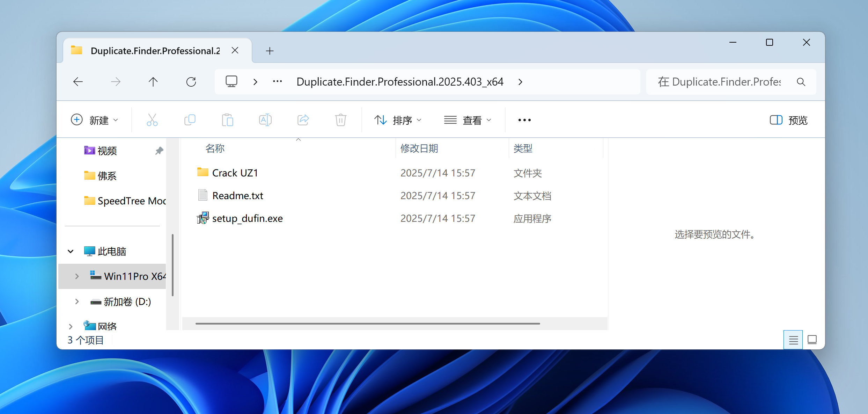Expand the 新加卷 (D:) drive tree

tap(77, 302)
